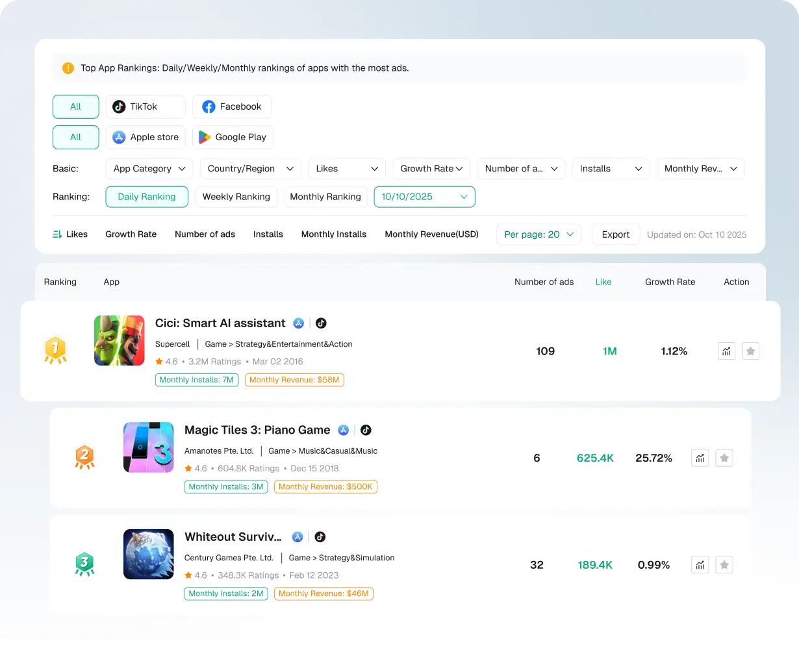799x672 pixels.
Task: Favorite Cici app using the star icon
Action: tap(750, 351)
